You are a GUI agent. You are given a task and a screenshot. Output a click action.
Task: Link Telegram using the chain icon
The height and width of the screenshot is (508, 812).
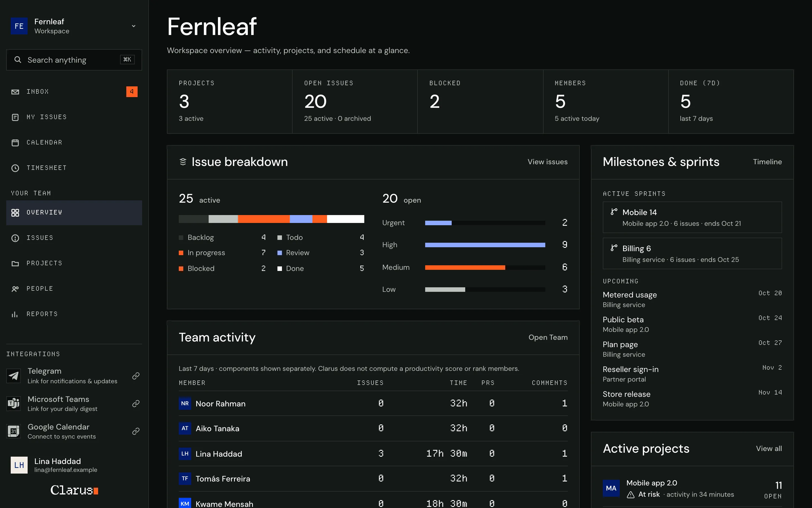click(136, 376)
